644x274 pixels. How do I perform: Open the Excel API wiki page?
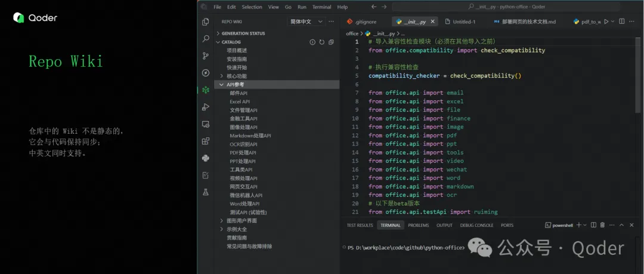point(240,101)
